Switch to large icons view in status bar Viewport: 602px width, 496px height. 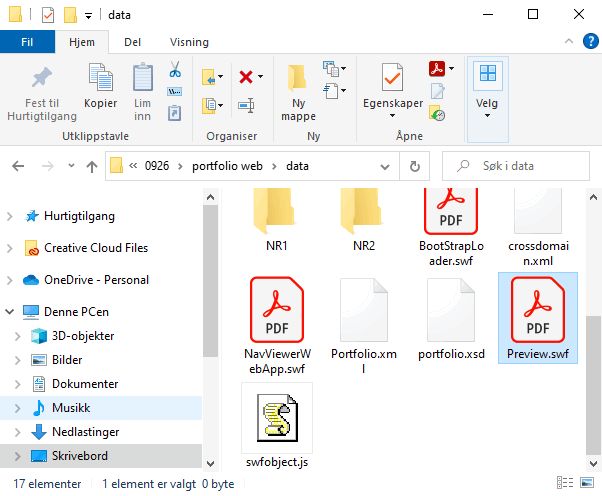pyautogui.click(x=587, y=483)
